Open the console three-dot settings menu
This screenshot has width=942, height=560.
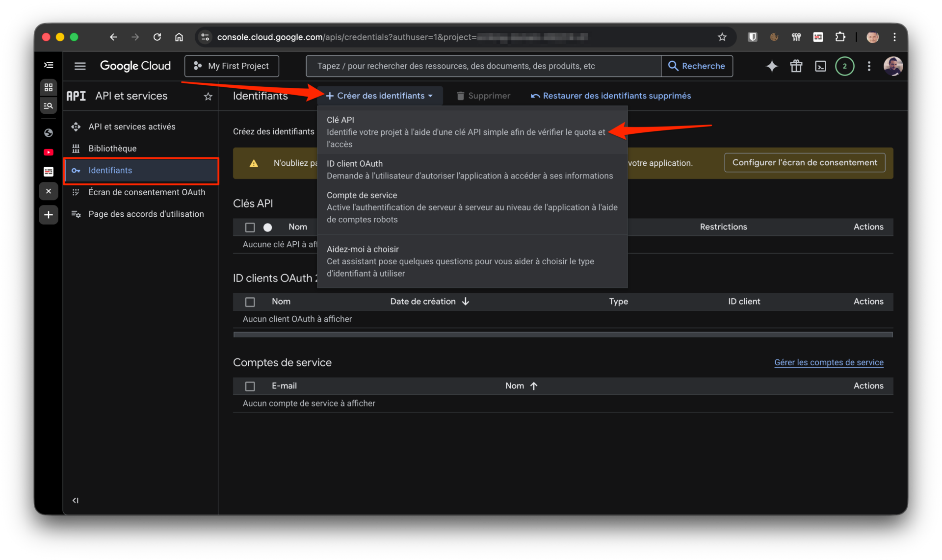[869, 66]
